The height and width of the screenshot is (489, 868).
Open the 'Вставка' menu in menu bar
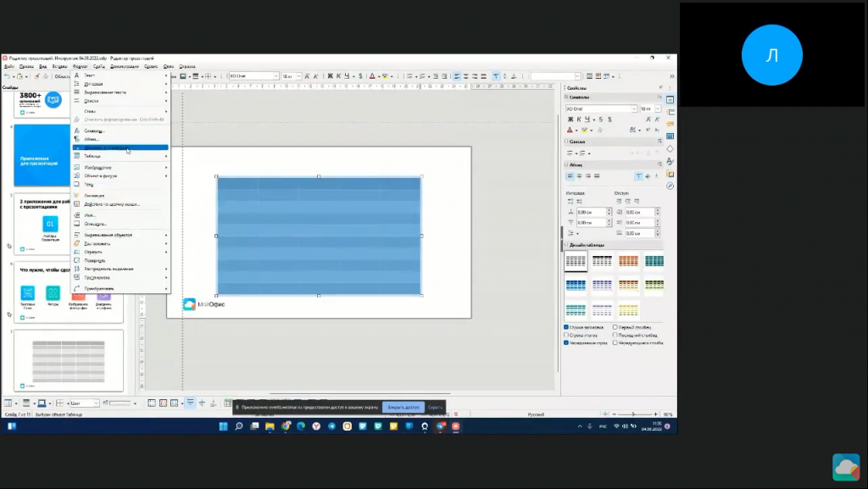click(59, 66)
